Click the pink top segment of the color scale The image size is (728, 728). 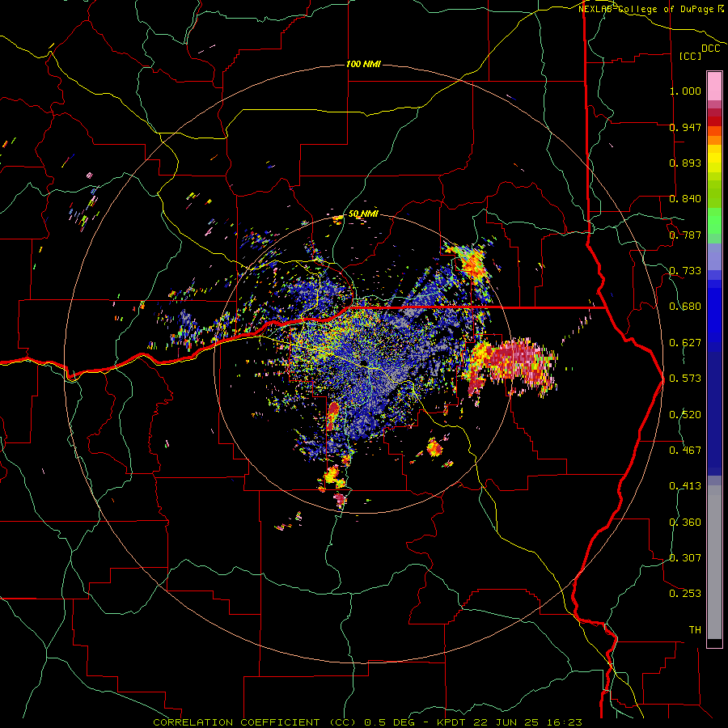click(714, 86)
